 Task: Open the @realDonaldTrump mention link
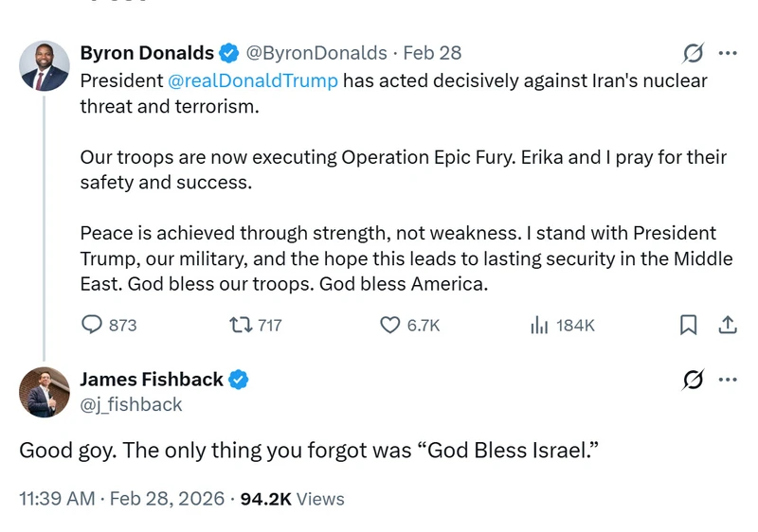point(253,80)
